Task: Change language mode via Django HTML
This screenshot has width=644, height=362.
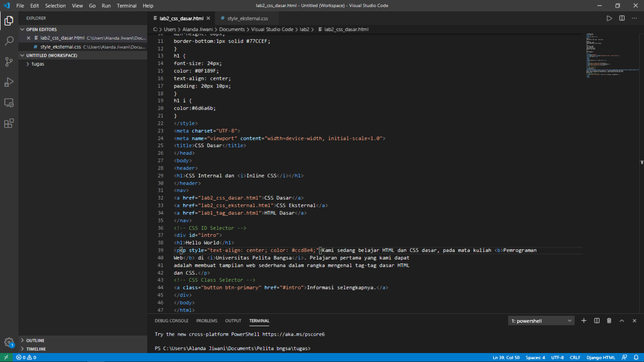Action: click(601, 357)
